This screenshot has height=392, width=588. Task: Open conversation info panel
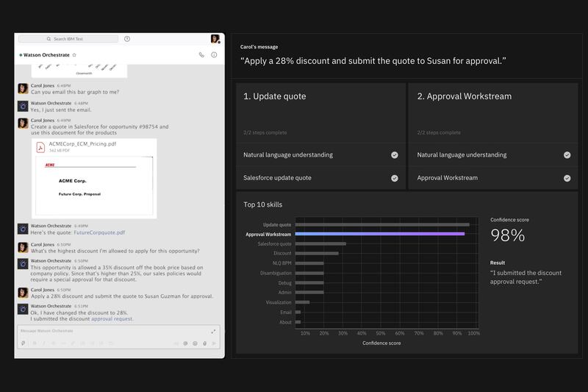214,54
